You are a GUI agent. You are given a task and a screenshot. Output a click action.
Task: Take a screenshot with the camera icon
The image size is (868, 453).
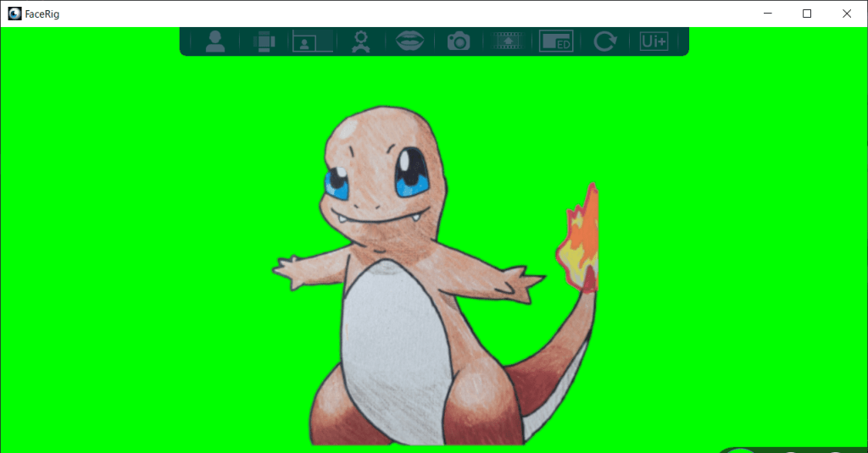(x=459, y=41)
